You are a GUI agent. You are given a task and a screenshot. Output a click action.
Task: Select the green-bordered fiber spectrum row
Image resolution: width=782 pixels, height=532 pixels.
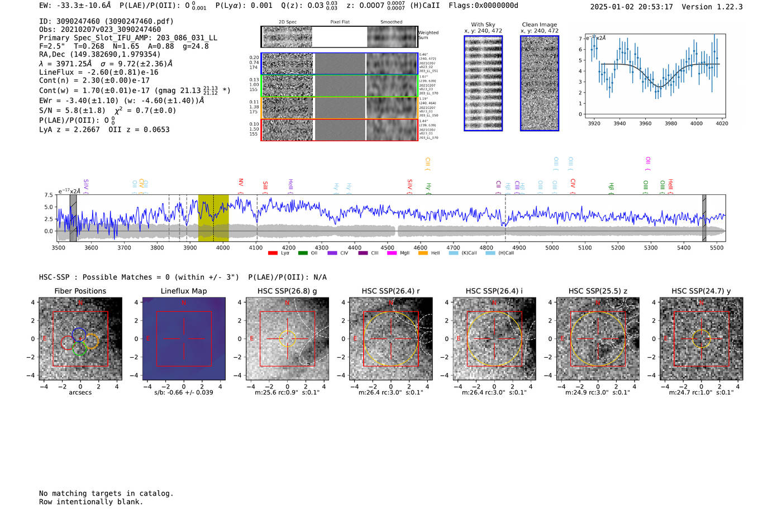click(339, 86)
